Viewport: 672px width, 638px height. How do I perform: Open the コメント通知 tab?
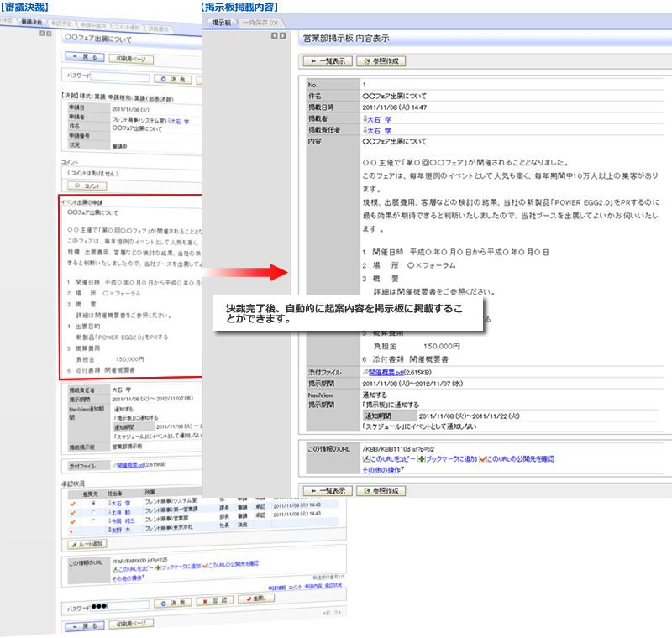(127, 27)
